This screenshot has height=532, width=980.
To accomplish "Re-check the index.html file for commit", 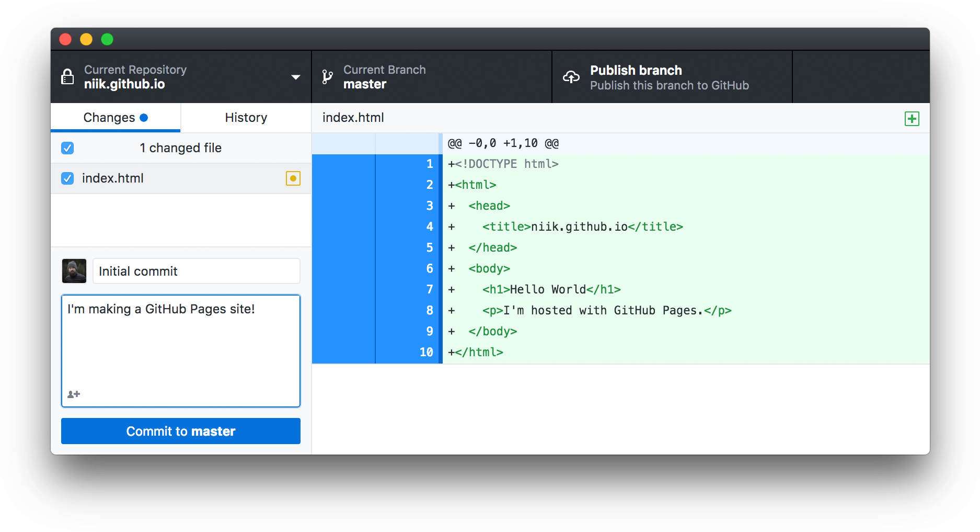I will pyautogui.click(x=67, y=178).
